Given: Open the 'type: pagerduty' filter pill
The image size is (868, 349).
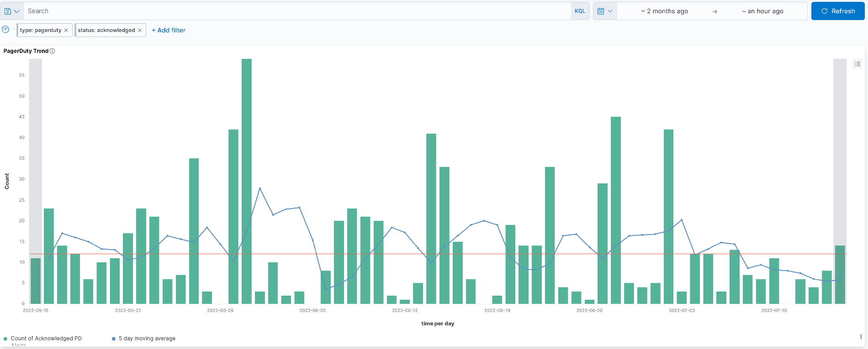Looking at the screenshot, I should tap(41, 30).
